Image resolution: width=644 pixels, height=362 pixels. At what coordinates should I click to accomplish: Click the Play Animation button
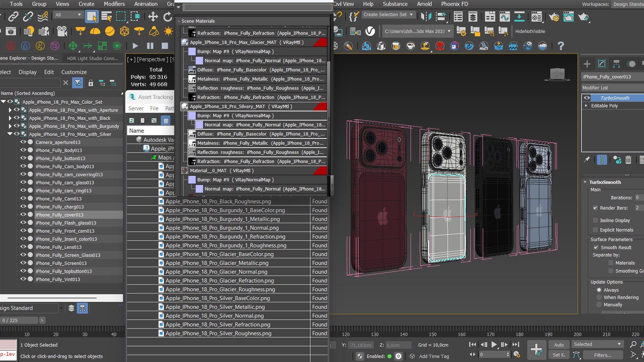coord(494,345)
